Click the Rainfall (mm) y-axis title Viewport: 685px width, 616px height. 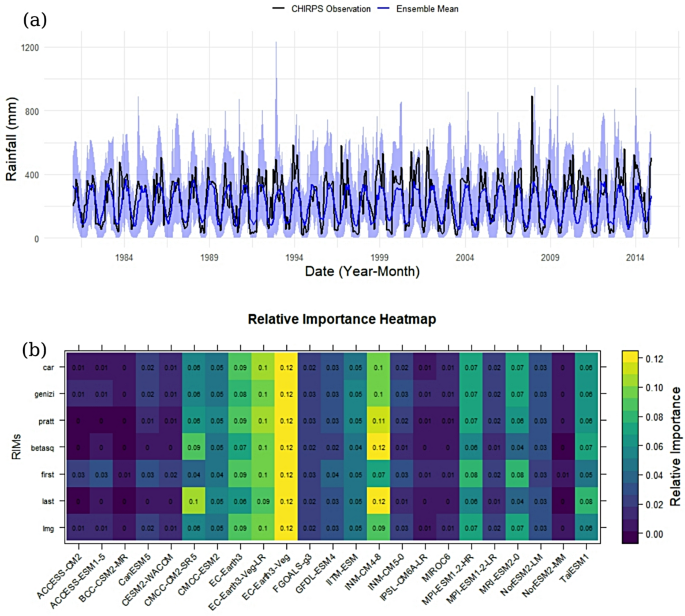coord(11,139)
